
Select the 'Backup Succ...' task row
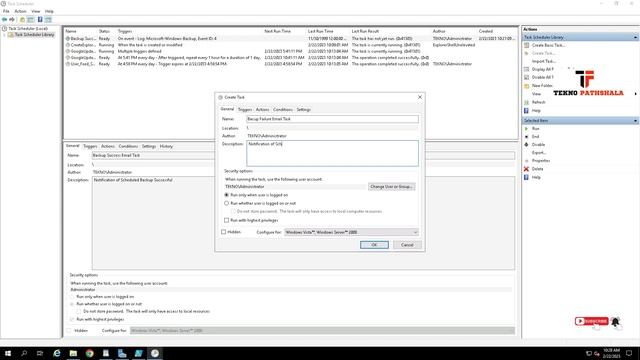pos(291,38)
